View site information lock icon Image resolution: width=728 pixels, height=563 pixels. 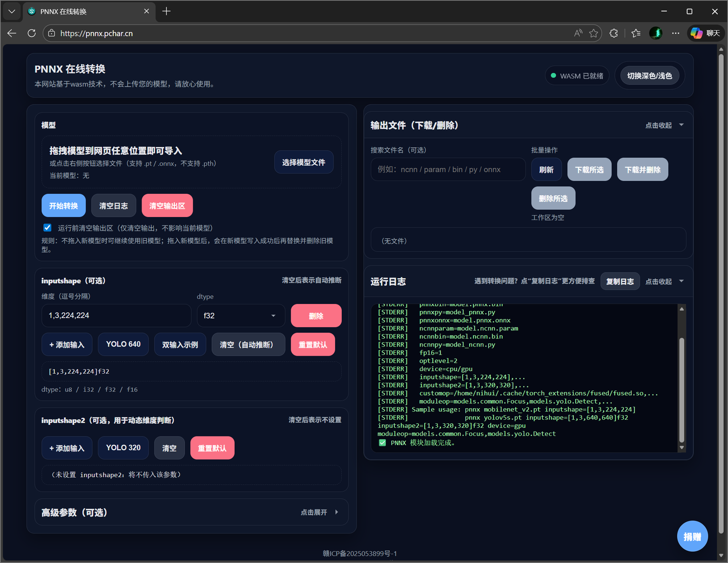pyautogui.click(x=51, y=33)
